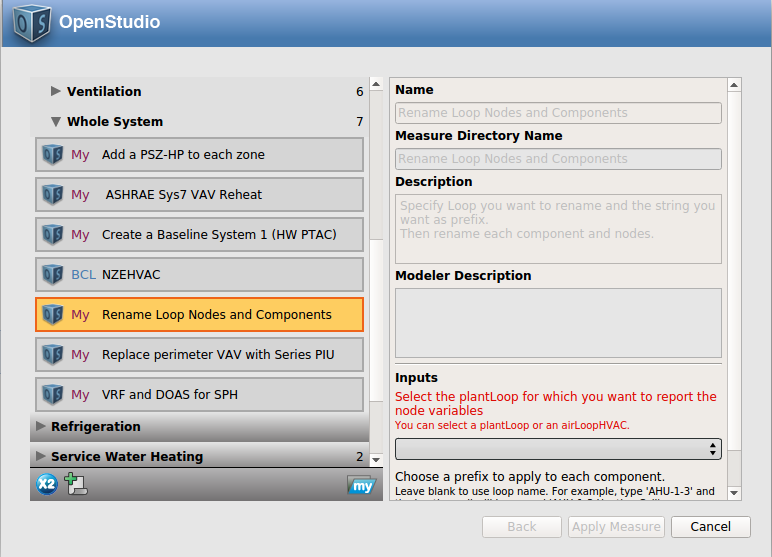Click the OpenStudio logo icon in header
772x557 pixels.
(32, 22)
